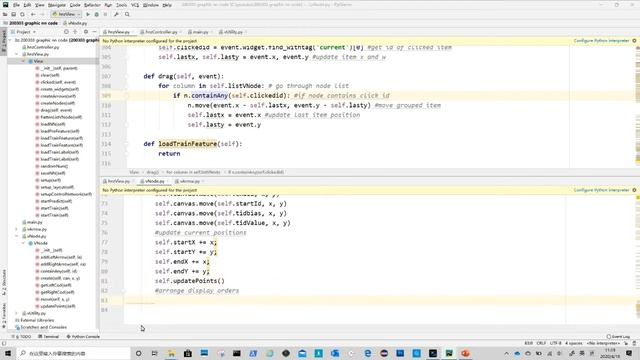The height and width of the screenshot is (360, 640).
Task: Click the Windows taskbar search box
Action: tap(72, 353)
